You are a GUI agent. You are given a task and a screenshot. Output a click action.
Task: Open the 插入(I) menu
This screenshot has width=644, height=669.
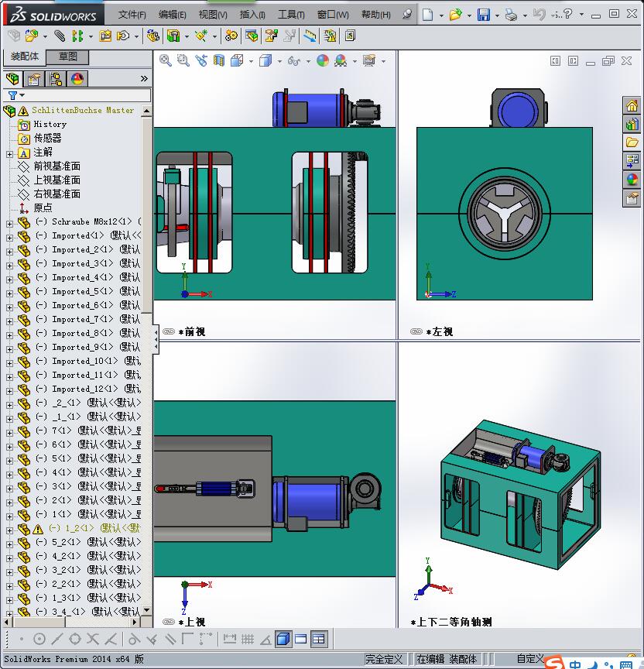click(252, 15)
